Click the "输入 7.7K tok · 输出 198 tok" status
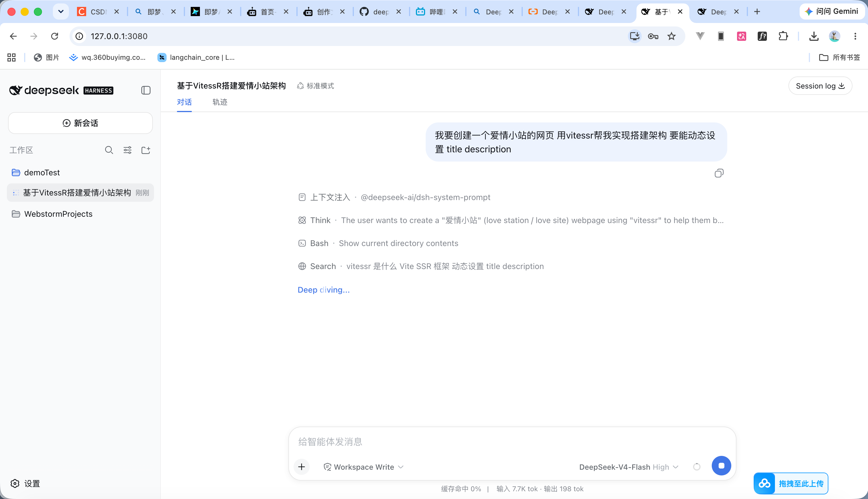The height and width of the screenshot is (499, 868). click(540, 489)
